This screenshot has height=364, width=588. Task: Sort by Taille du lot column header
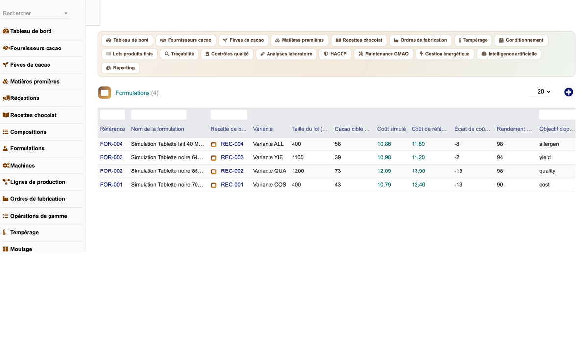click(310, 129)
